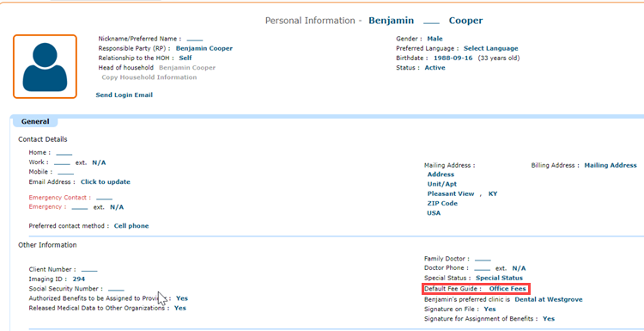The width and height of the screenshot is (644, 331).
Task: Change preferred clinic Dental at Westgrove
Action: coord(549,300)
